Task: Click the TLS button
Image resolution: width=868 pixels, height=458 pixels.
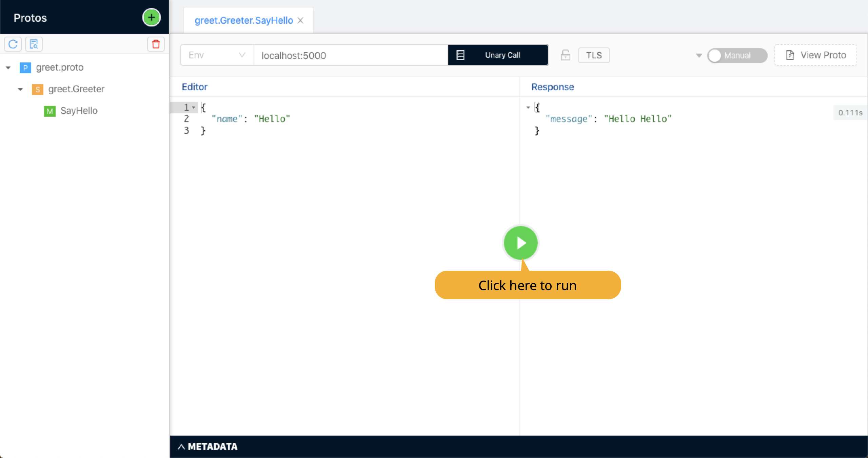Action: pyautogui.click(x=594, y=55)
